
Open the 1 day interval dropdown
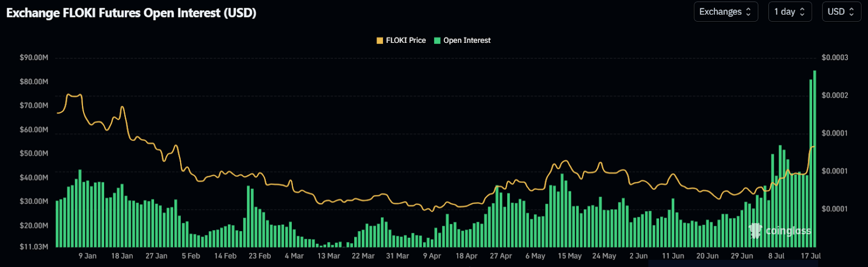point(790,11)
